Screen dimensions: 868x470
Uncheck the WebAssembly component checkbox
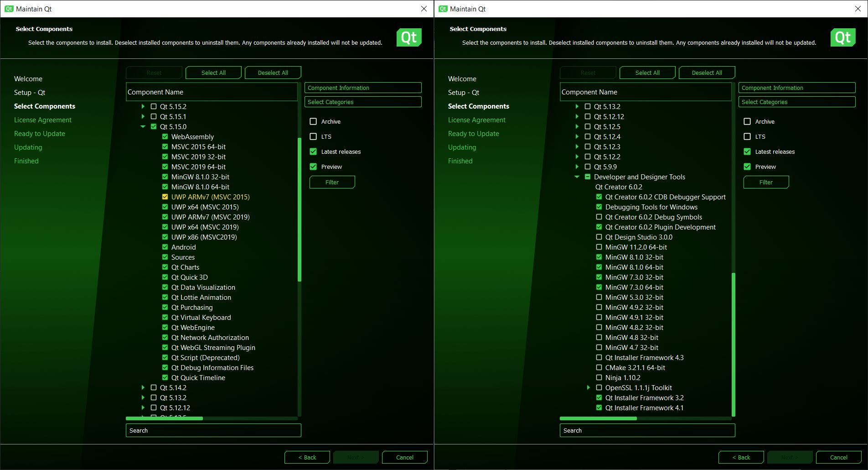click(165, 137)
